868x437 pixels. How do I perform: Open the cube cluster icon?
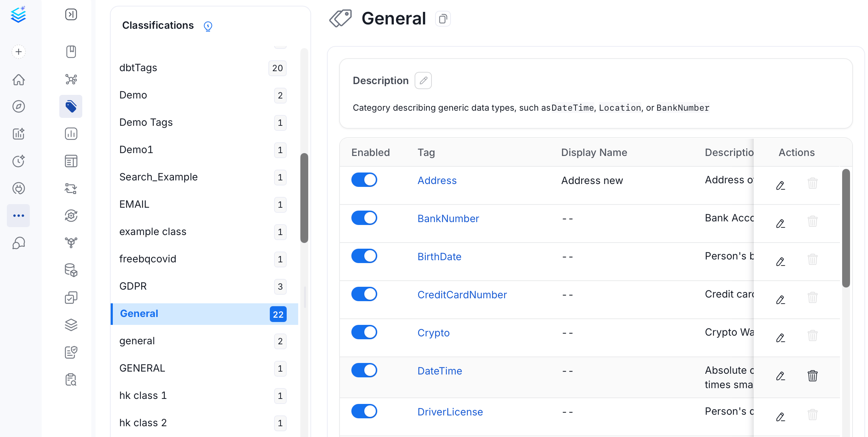click(x=71, y=243)
